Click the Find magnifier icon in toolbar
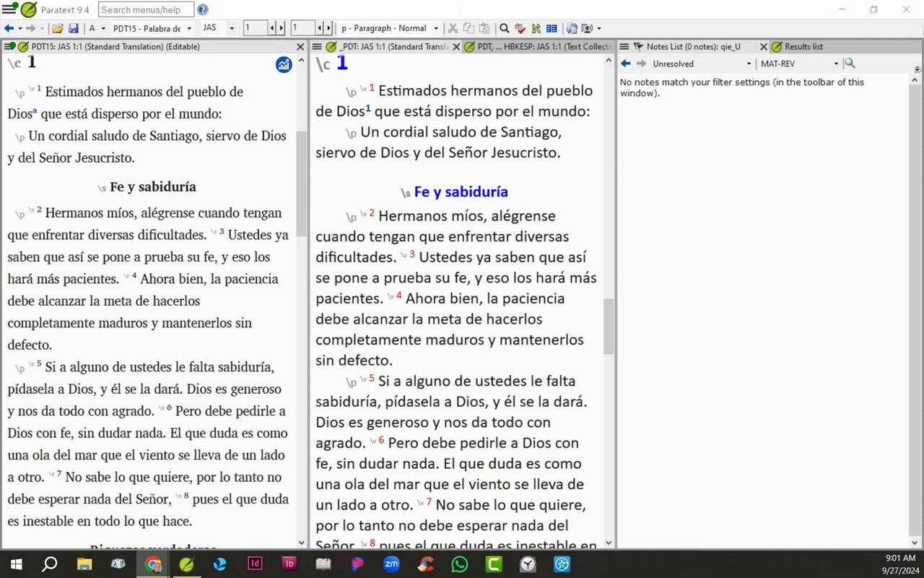The height and width of the screenshot is (578, 924). (505, 28)
